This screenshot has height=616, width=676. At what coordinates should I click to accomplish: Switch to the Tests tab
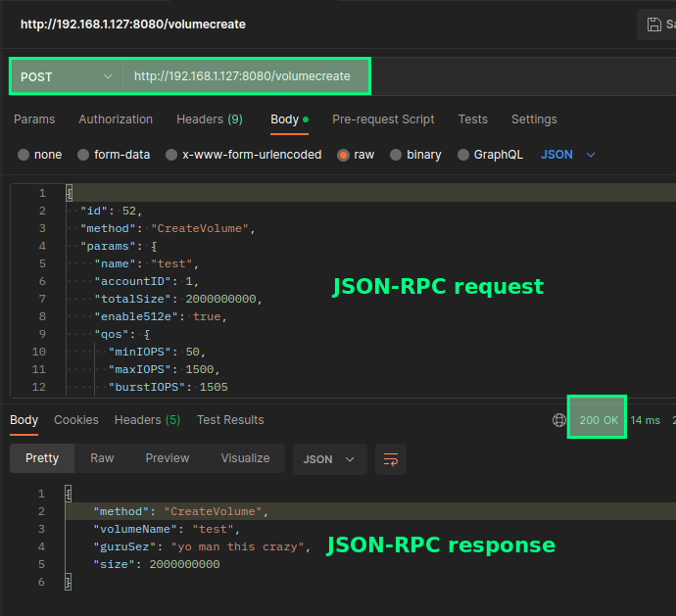(472, 119)
